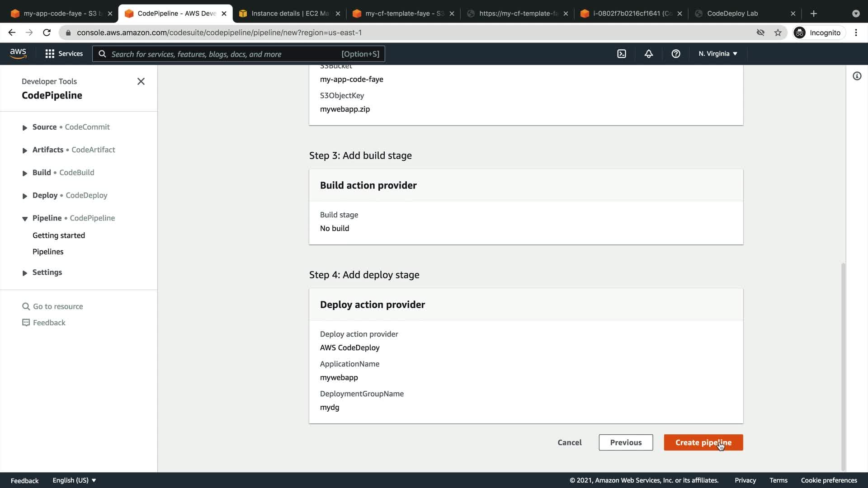Bookmark this page with the star icon
Viewport: 868px width, 488px height.
point(778,33)
